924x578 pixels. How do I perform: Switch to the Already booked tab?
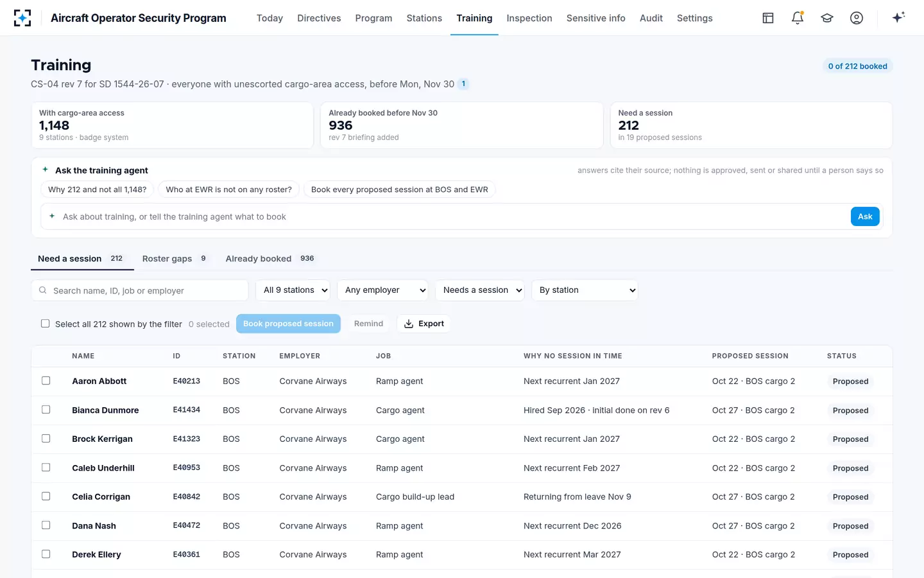pyautogui.click(x=270, y=259)
